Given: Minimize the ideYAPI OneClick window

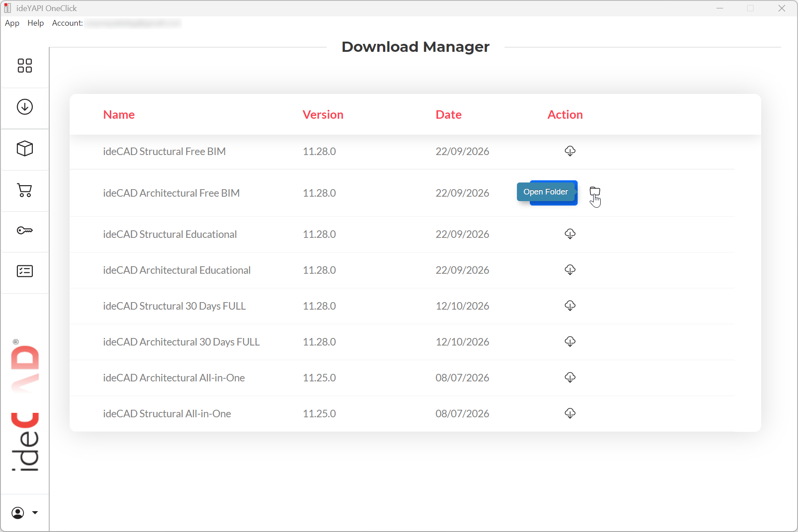Looking at the screenshot, I should [720, 8].
